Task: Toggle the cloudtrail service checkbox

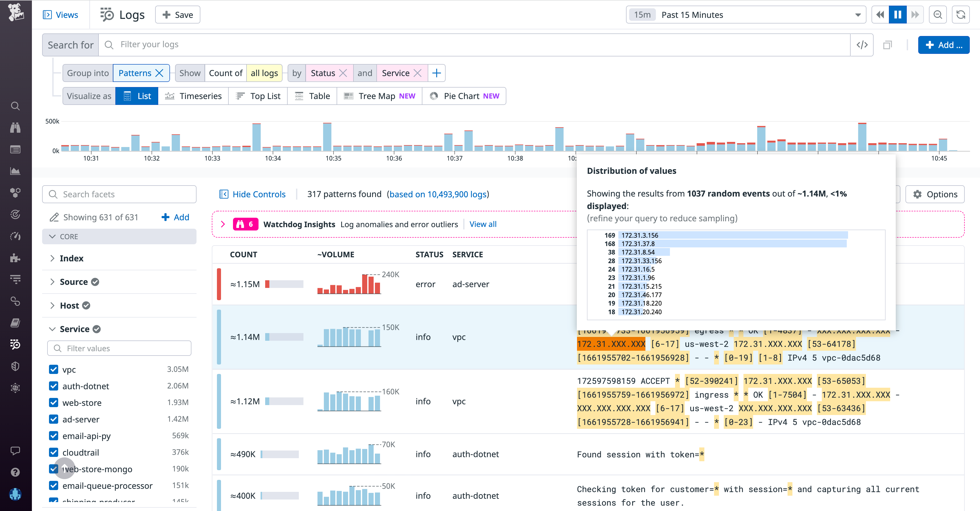Action: click(x=54, y=452)
